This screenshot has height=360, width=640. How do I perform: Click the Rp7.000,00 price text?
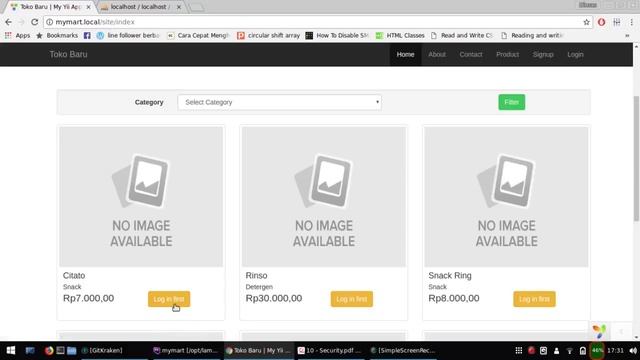coord(89,298)
